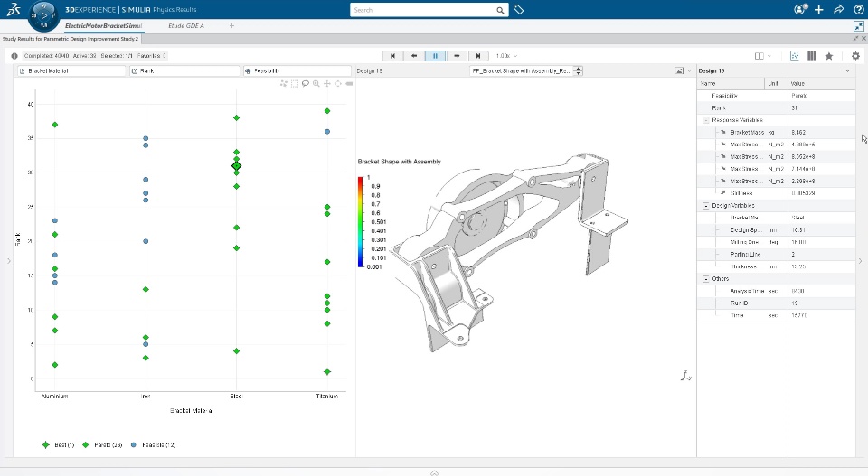This screenshot has height=476, width=868.
Task: Click the Value column header
Action: point(822,83)
